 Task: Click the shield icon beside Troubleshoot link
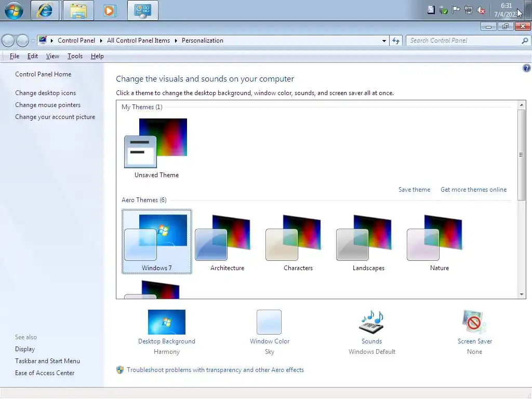pos(120,370)
